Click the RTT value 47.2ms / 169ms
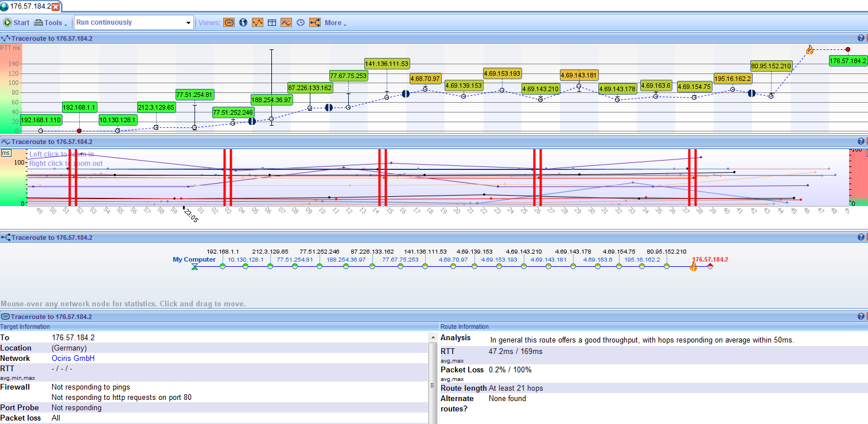Image resolution: width=868 pixels, height=424 pixels. click(x=515, y=352)
